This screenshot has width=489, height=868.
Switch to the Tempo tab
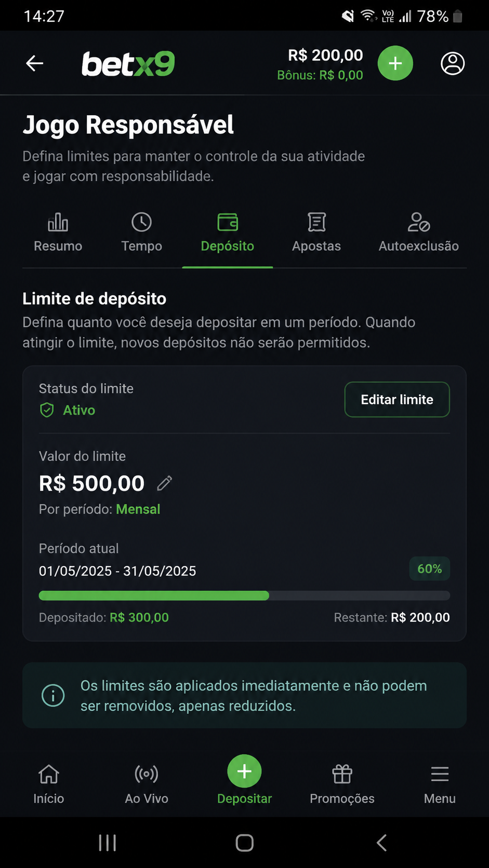click(x=141, y=233)
